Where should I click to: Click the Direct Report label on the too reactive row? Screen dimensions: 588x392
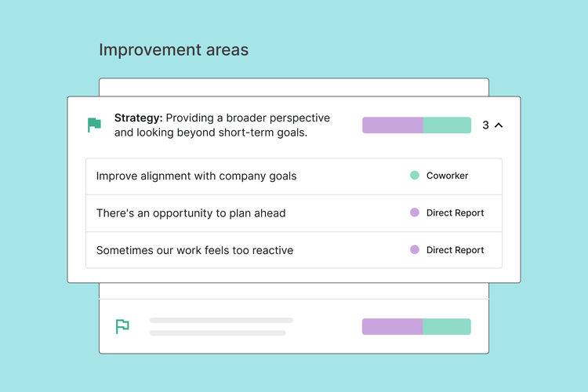coord(455,250)
